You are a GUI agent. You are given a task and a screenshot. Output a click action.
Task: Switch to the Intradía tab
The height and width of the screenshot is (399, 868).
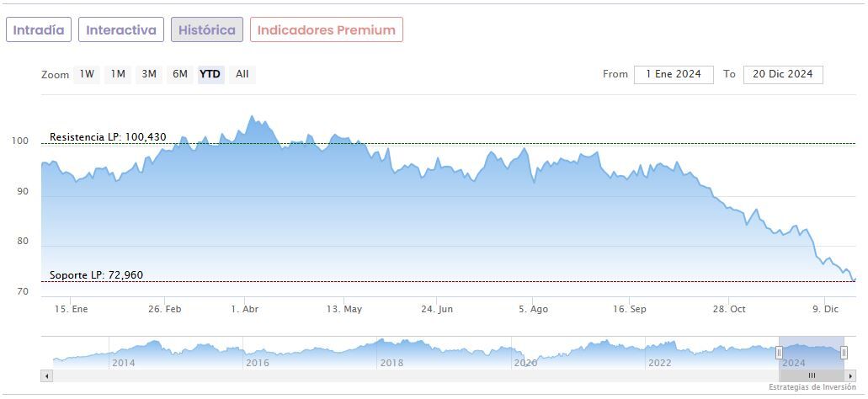pos(39,29)
